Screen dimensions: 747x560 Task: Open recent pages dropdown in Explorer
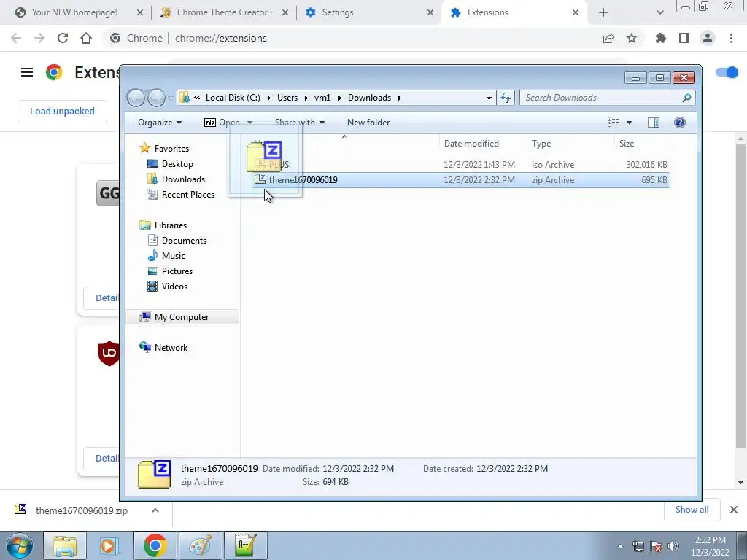[x=171, y=98]
